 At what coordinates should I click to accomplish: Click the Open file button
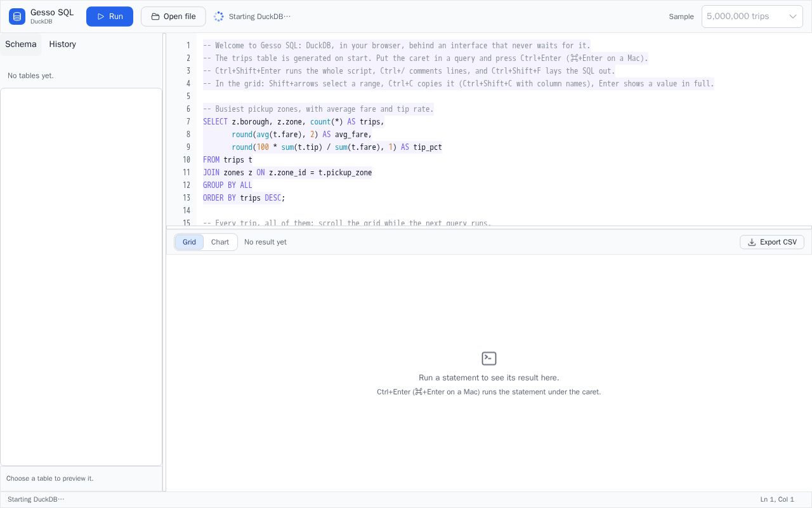[x=173, y=17]
